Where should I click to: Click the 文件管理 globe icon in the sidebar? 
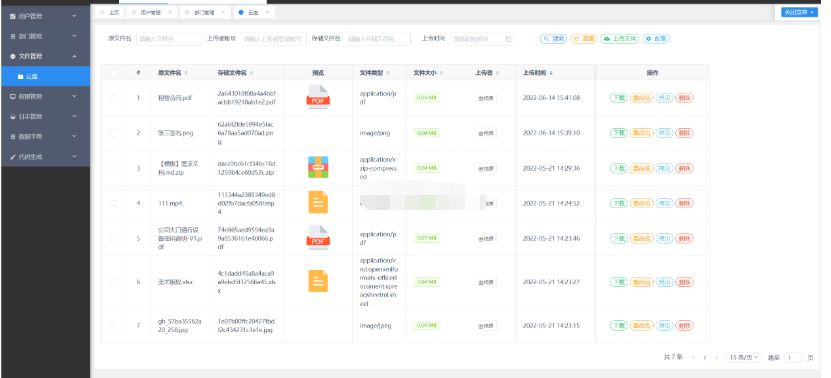13,56
